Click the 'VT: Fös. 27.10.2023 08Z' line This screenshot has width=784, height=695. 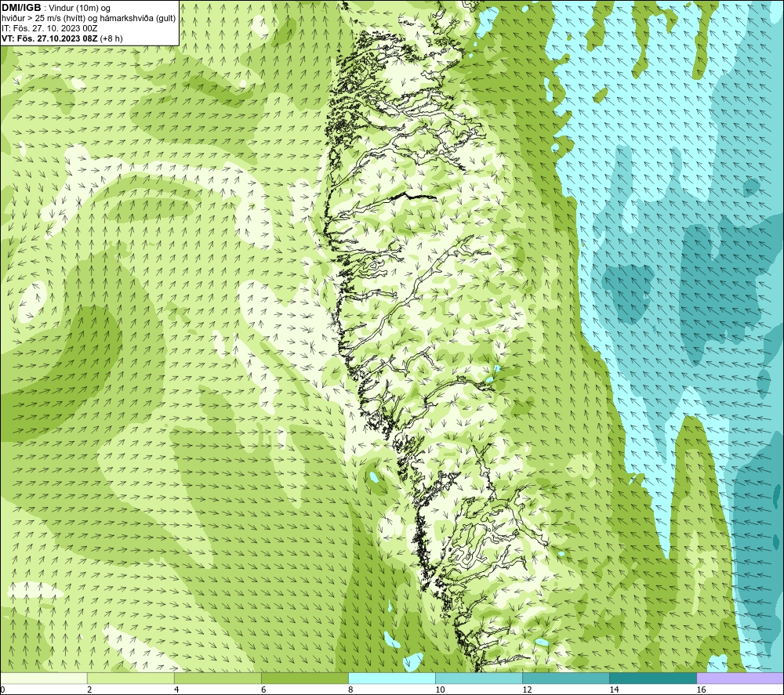pyautogui.click(x=49, y=38)
